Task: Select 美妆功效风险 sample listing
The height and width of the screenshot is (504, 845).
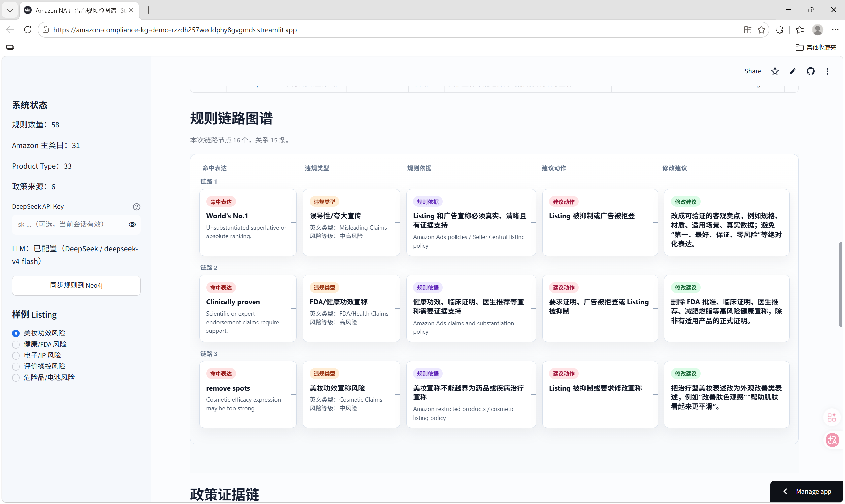Action: tap(39, 333)
